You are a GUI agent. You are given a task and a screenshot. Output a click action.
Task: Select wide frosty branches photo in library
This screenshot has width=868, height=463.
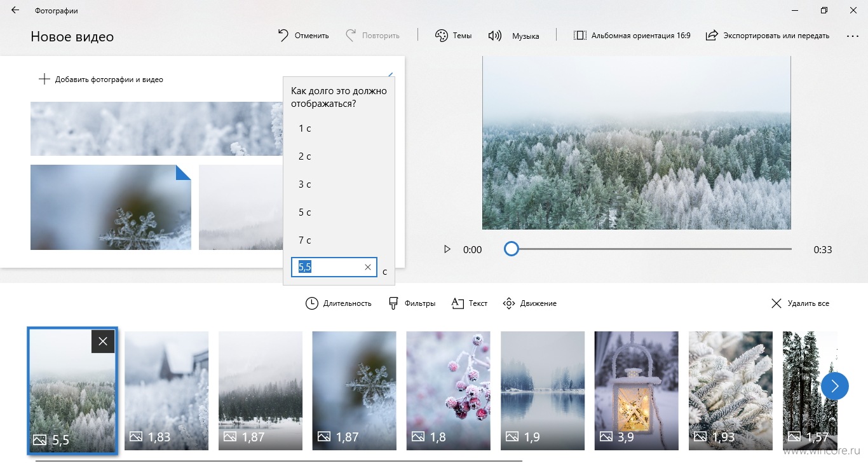click(156, 128)
